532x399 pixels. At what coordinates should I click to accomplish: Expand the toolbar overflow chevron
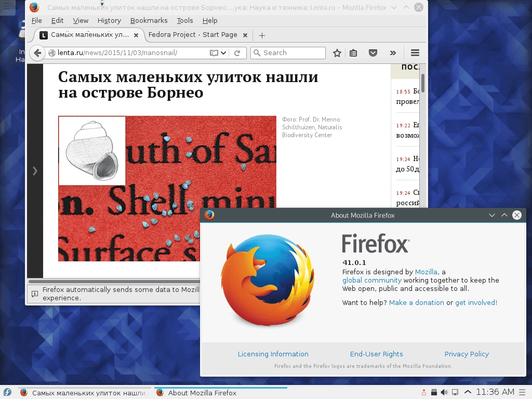pyautogui.click(x=393, y=53)
